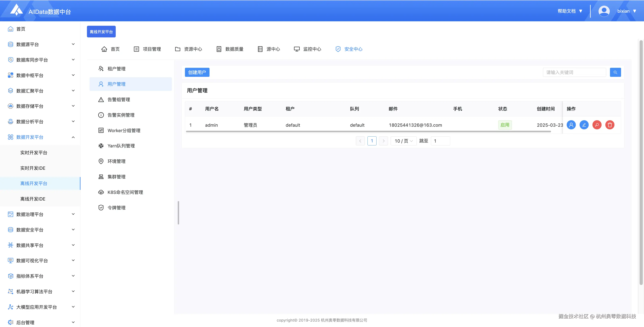Click the bixian user avatar icon
Viewport: 644px width, 327px height.
pos(604,11)
